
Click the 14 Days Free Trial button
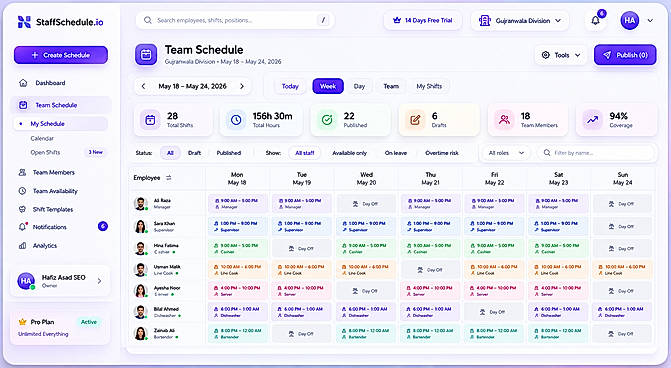tap(422, 21)
